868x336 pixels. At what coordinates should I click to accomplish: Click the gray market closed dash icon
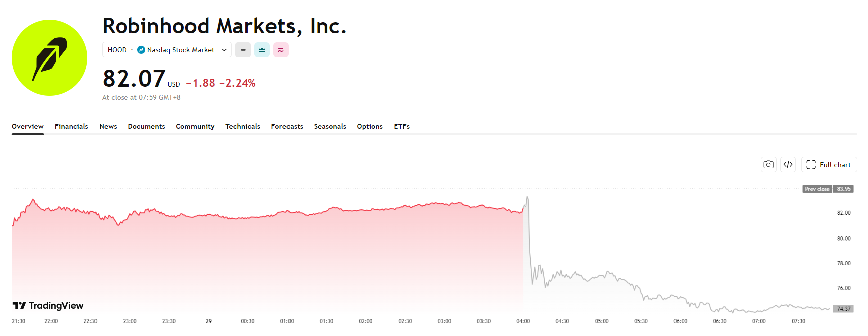pos(243,50)
